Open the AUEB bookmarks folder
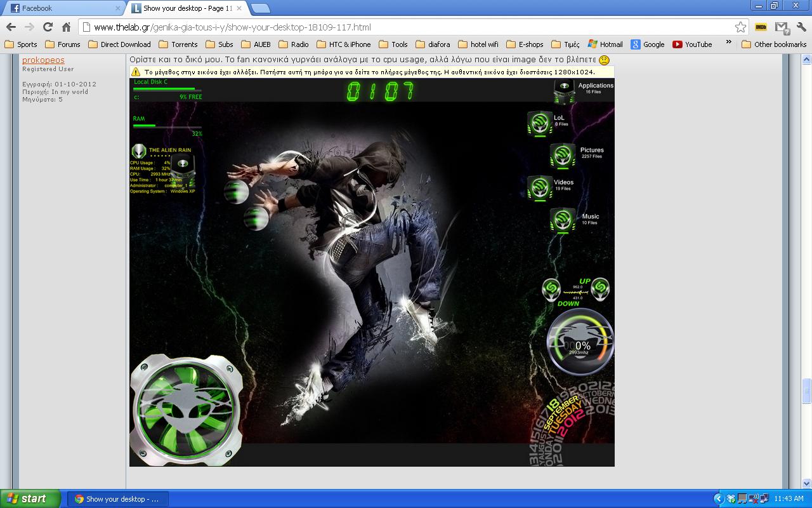Viewport: 812px width, 508px height. click(256, 44)
